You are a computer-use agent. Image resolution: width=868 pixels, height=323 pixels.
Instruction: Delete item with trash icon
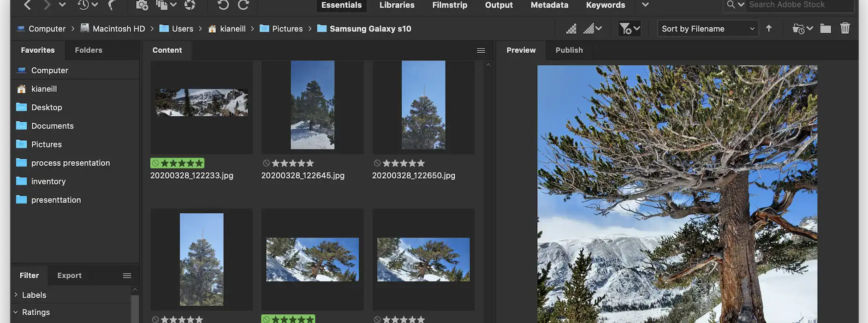(845, 28)
